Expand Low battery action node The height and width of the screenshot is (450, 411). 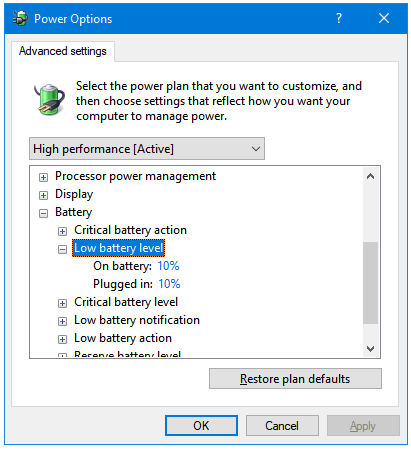tap(62, 339)
